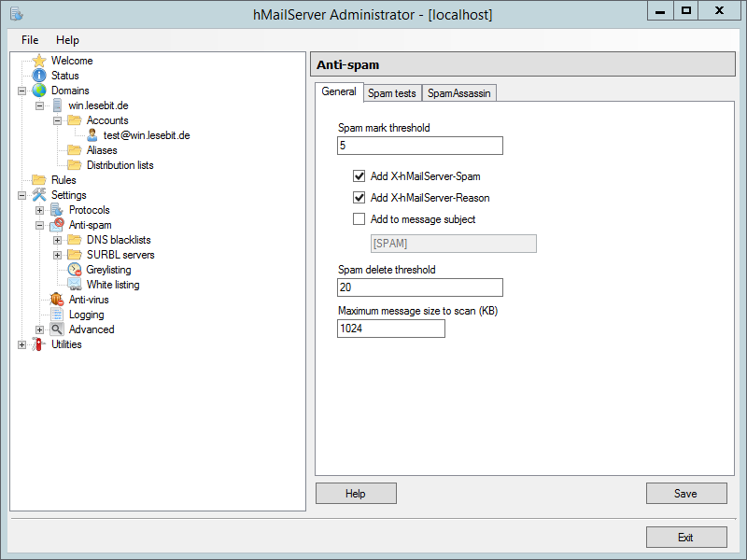Click the Exit button

[x=686, y=538]
